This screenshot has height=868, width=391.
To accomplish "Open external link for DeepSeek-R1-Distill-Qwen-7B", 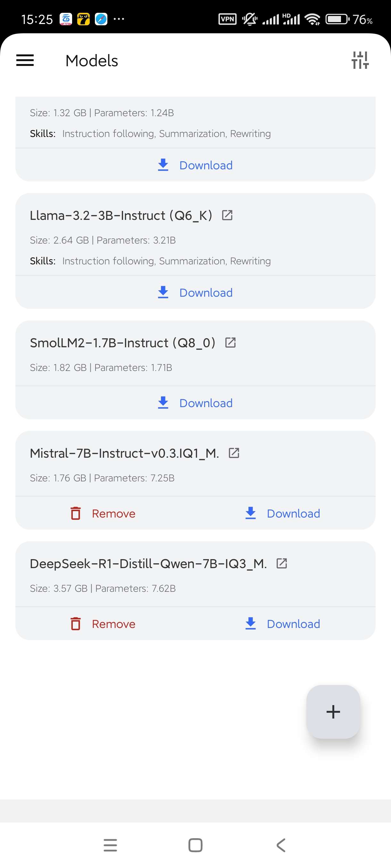I will [x=282, y=563].
